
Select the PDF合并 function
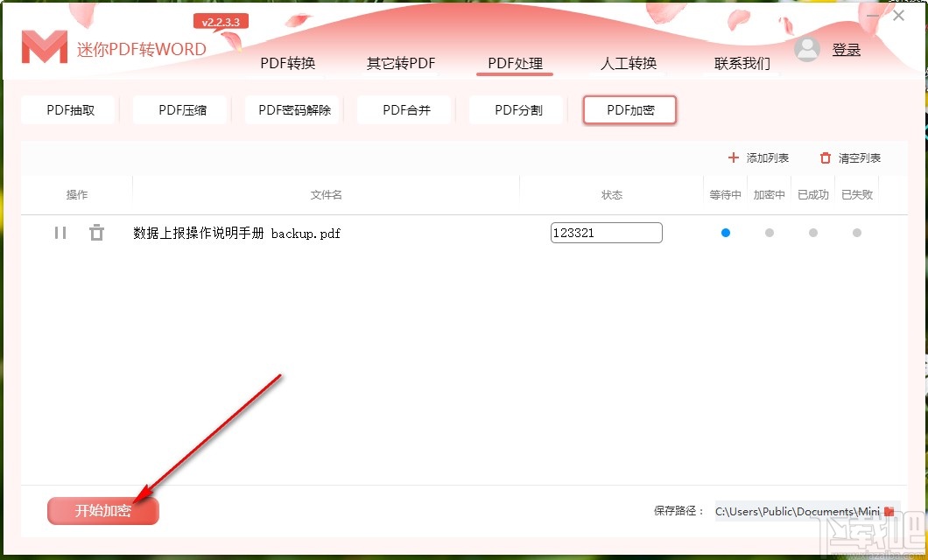point(406,110)
